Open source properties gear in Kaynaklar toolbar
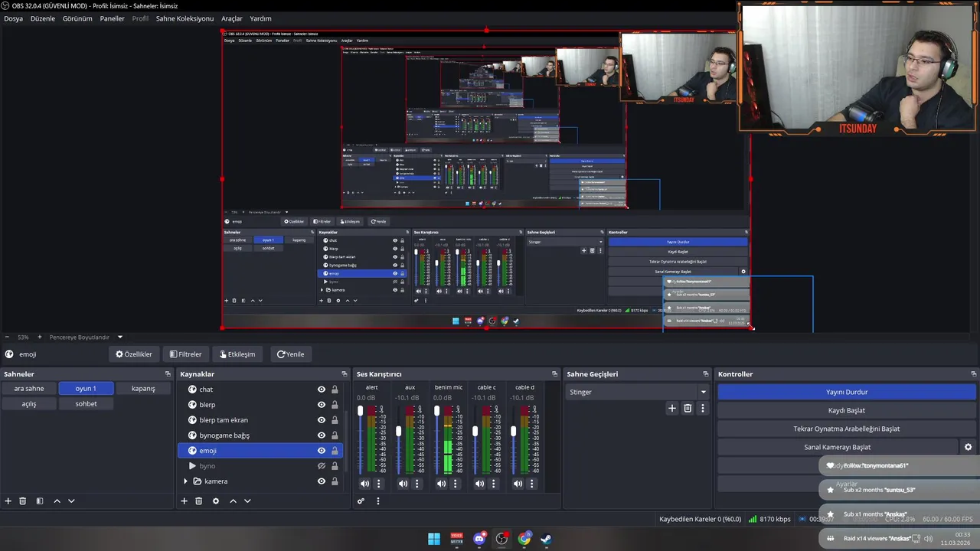 (216, 501)
